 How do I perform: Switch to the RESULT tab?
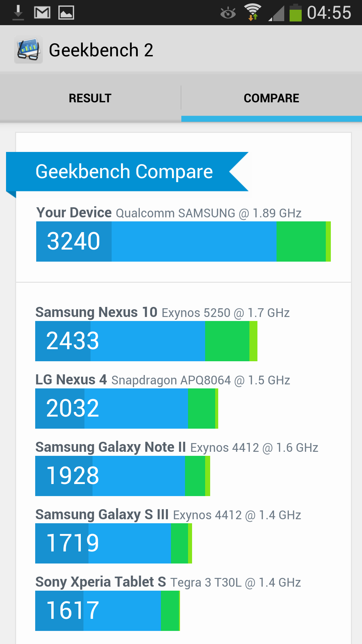pos(90,98)
